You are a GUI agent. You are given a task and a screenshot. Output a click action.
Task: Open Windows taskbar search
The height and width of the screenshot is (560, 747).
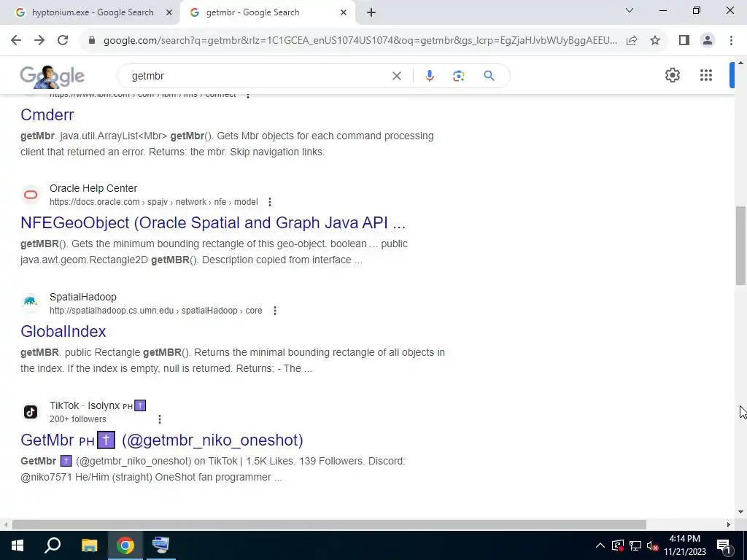[53, 545]
